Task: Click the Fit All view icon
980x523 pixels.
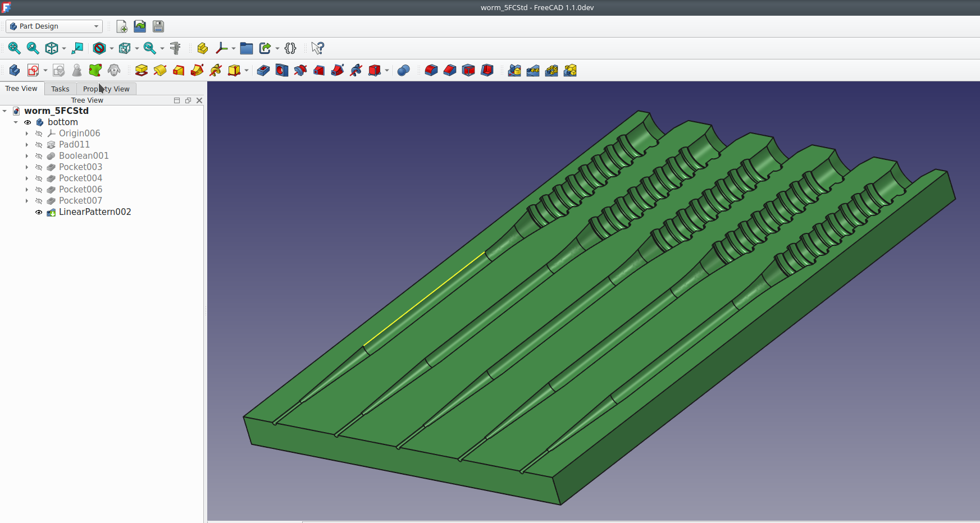Action: [x=15, y=48]
